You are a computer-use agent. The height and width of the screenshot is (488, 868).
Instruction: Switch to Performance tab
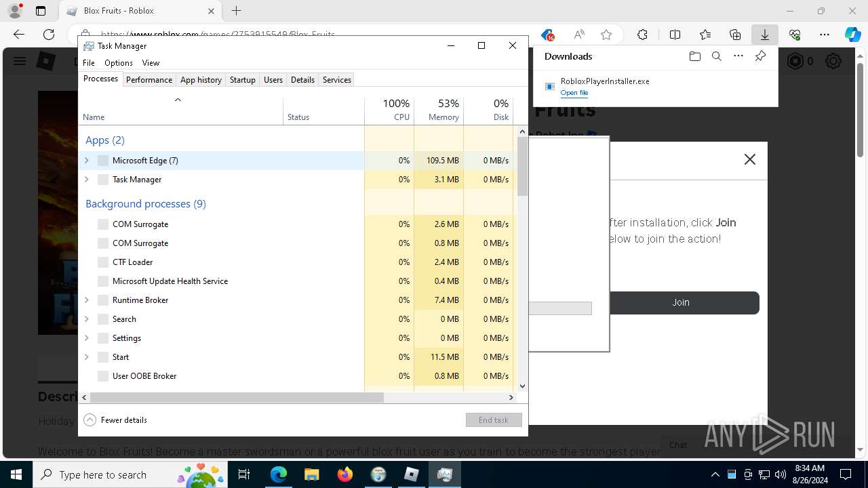149,80
